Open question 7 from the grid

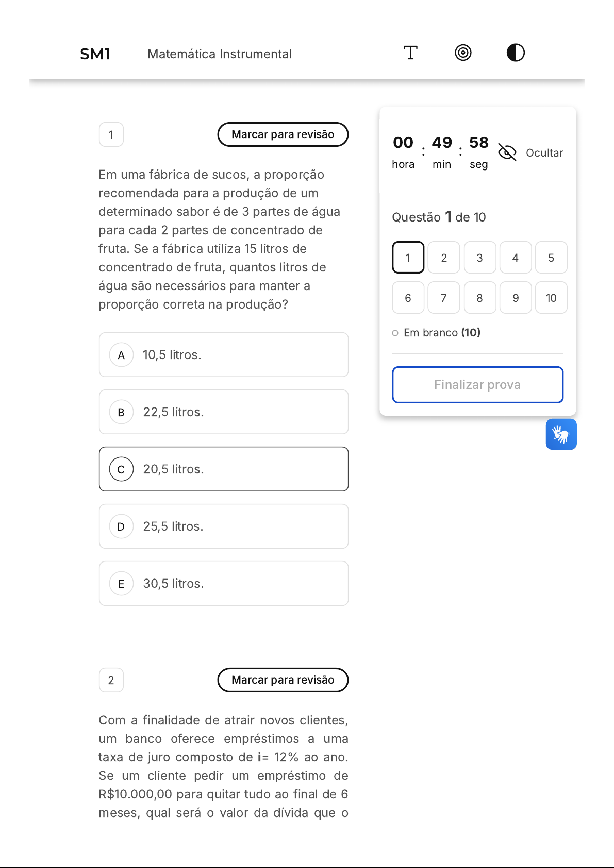(444, 298)
